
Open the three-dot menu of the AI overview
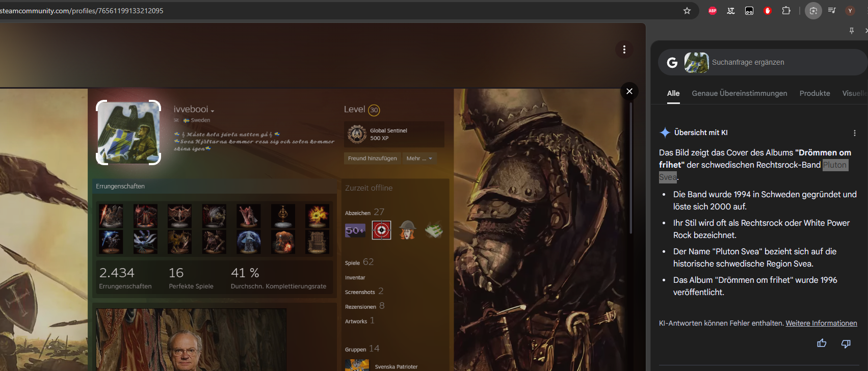pos(855,133)
